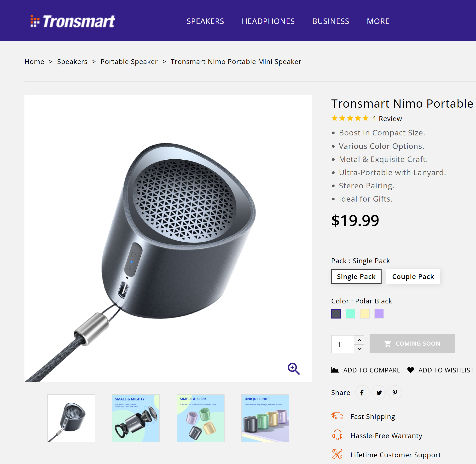Select the Couple Pack option
This screenshot has height=464, width=476.
(413, 276)
